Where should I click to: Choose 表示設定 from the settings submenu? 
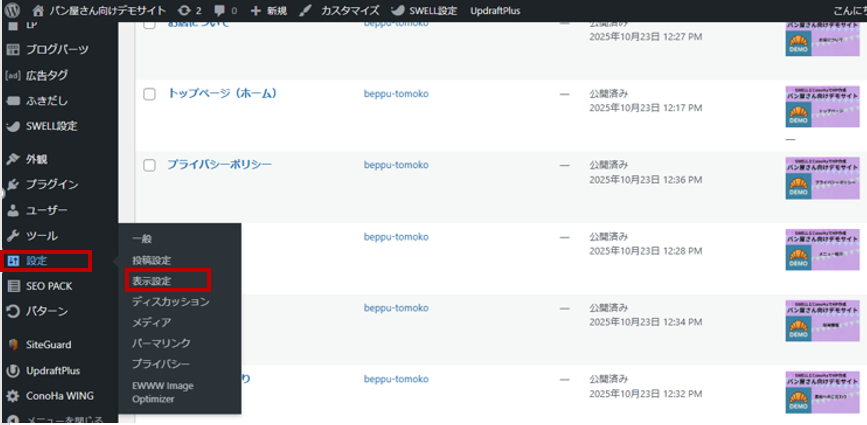coord(152,281)
